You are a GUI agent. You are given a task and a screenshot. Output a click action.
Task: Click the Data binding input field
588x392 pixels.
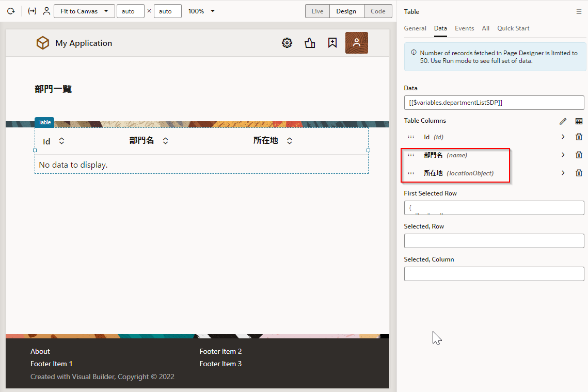[x=494, y=103]
